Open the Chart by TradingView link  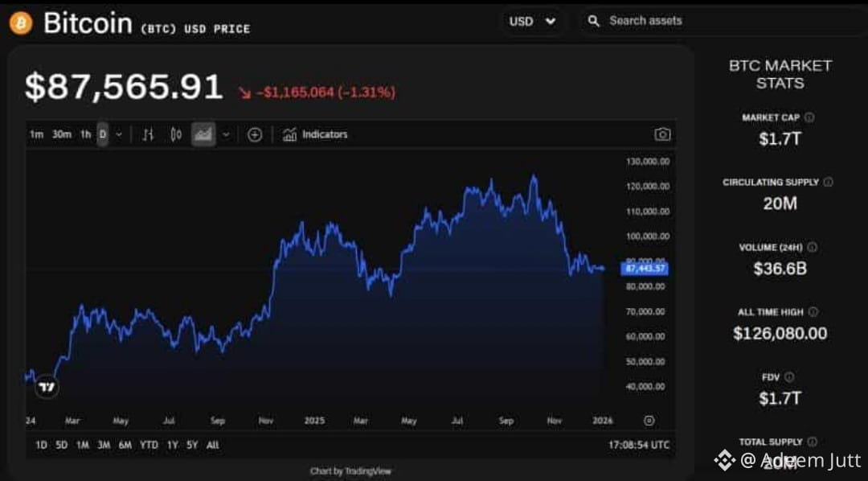coord(350,471)
